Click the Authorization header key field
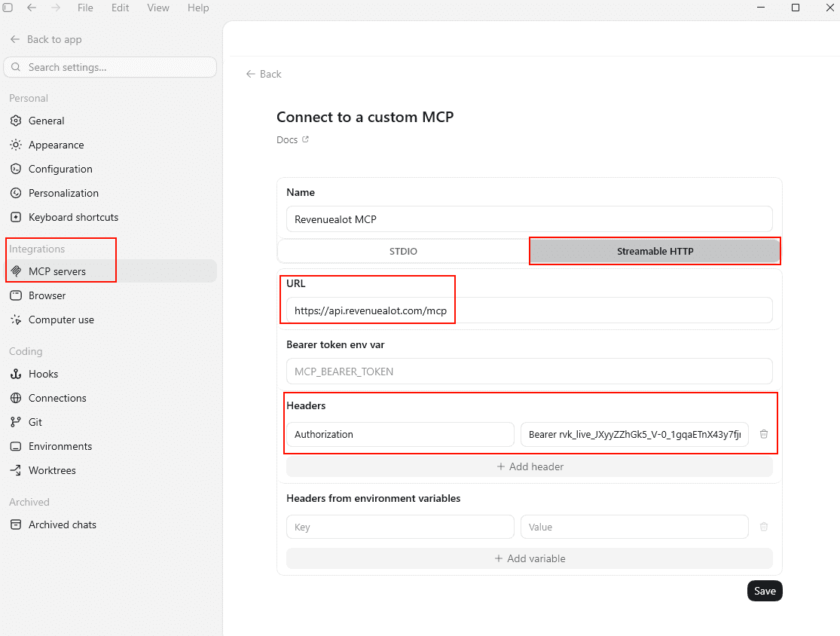Screen dimensions: 840x636 coord(400,435)
